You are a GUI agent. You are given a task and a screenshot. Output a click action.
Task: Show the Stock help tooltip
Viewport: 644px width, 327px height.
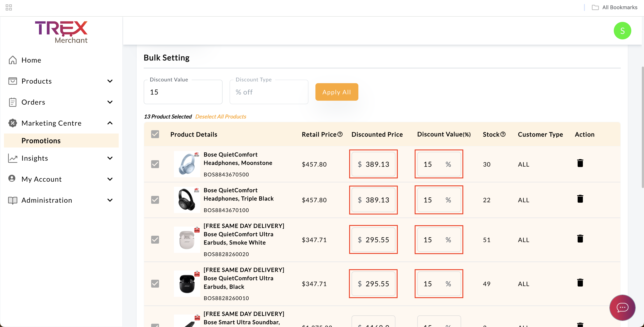[x=503, y=134]
